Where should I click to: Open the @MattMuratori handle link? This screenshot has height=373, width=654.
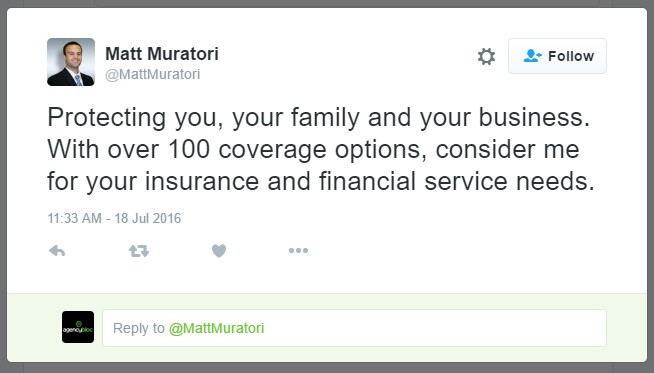pos(153,74)
